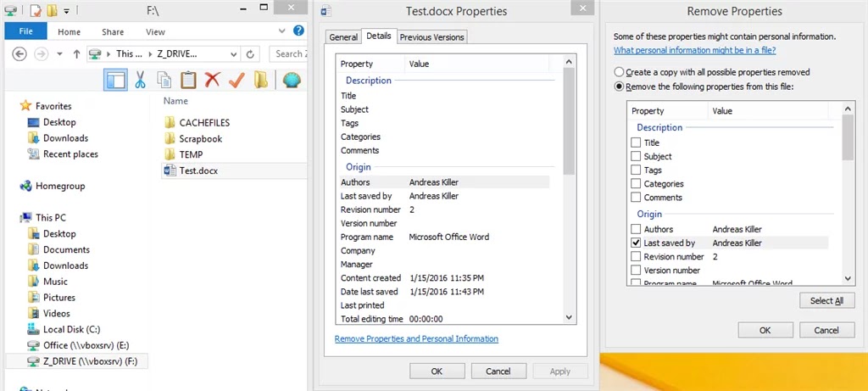Select Music under This PC
This screenshot has width=868, height=391.
coord(55,282)
